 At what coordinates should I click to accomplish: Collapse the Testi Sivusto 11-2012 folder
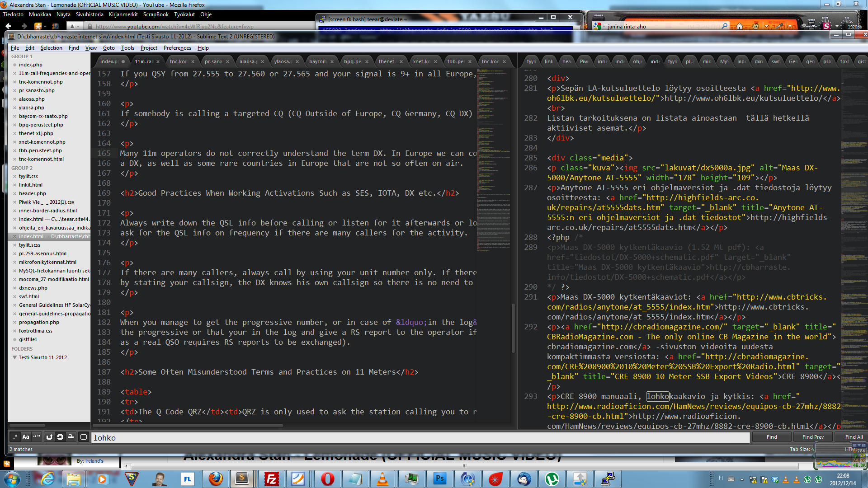[x=14, y=357]
